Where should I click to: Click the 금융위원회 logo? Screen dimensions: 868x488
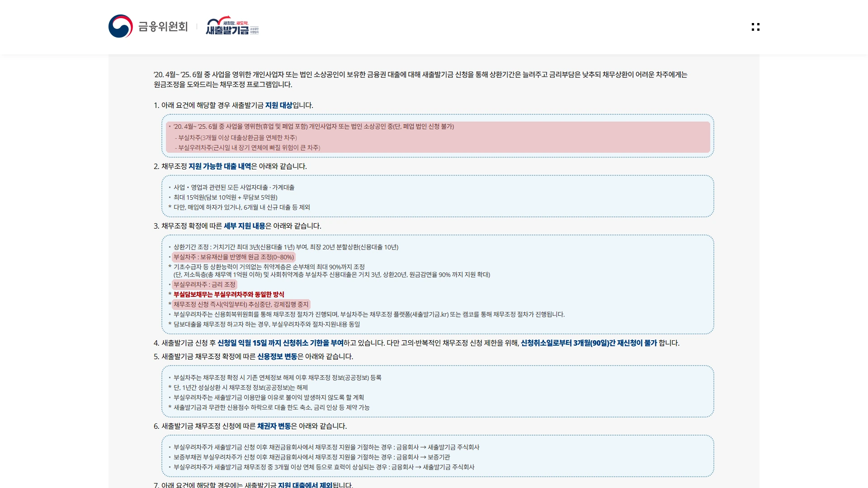coord(148,26)
